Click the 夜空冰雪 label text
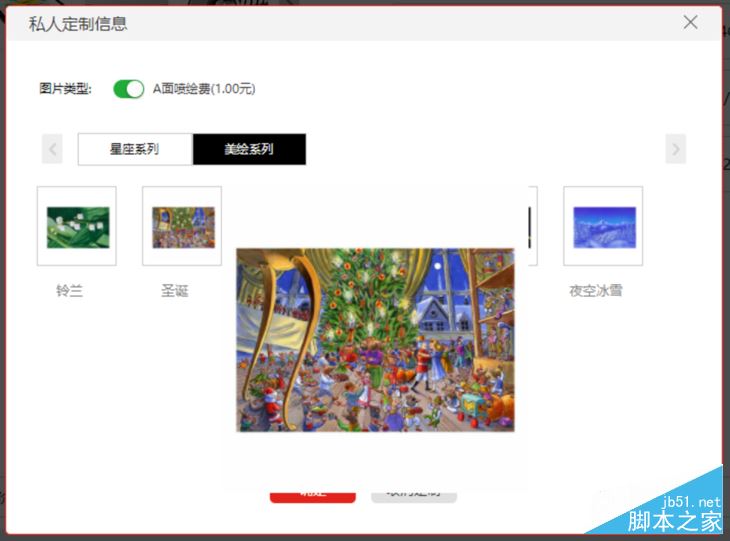Screen dimensions: 730x541 click(x=596, y=291)
